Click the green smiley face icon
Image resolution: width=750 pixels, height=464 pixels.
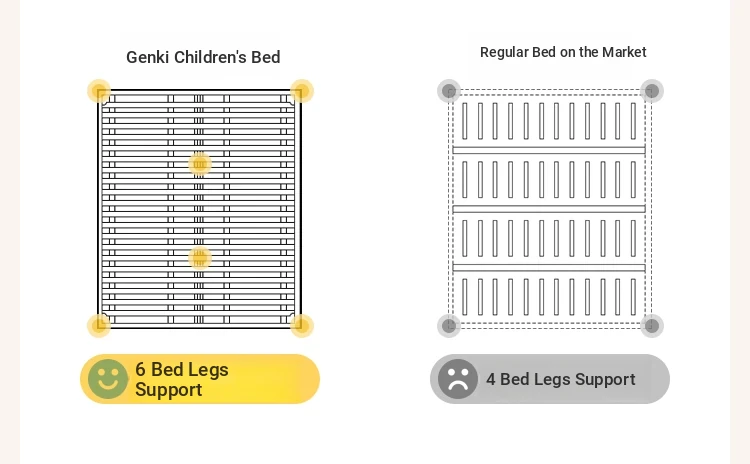(x=108, y=379)
